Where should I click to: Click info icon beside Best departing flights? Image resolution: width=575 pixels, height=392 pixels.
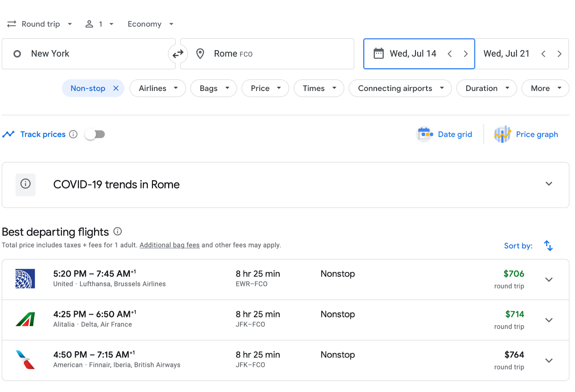pos(118,231)
